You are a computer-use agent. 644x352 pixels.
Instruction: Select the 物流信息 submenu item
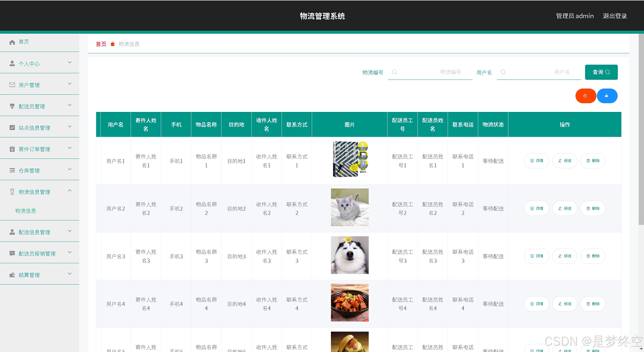(26, 211)
